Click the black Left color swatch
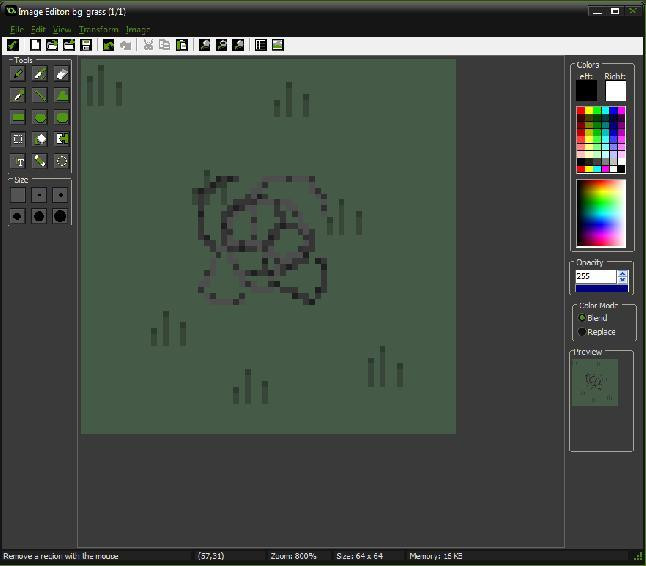 coord(586,91)
